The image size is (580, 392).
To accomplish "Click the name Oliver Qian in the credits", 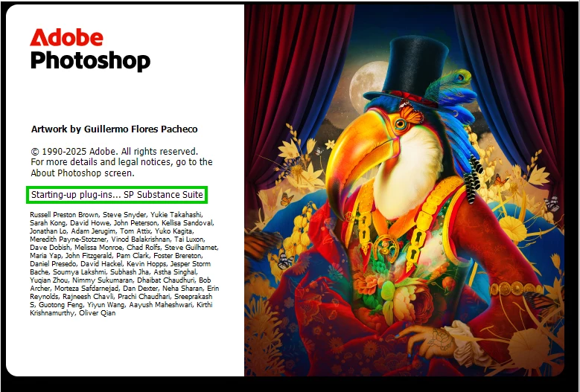I will [98, 313].
